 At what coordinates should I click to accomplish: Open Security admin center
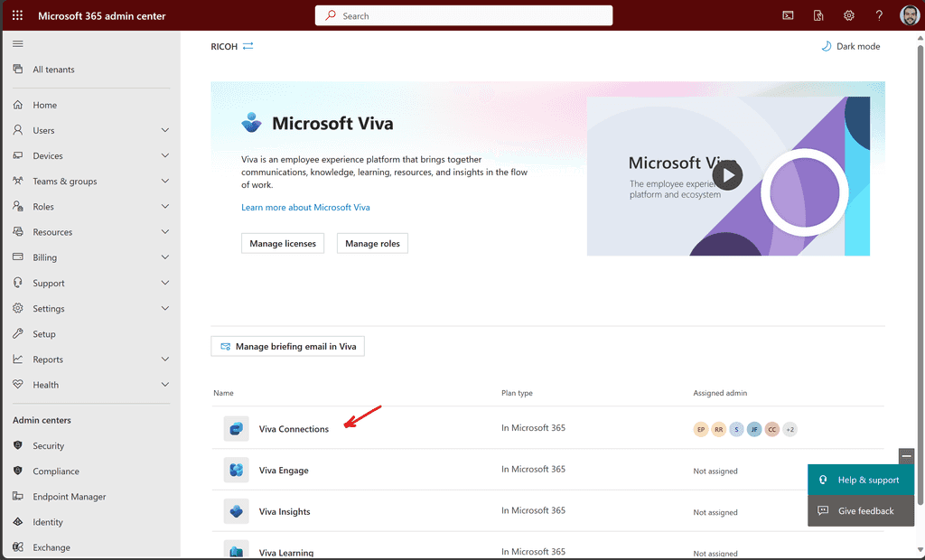pyautogui.click(x=49, y=445)
